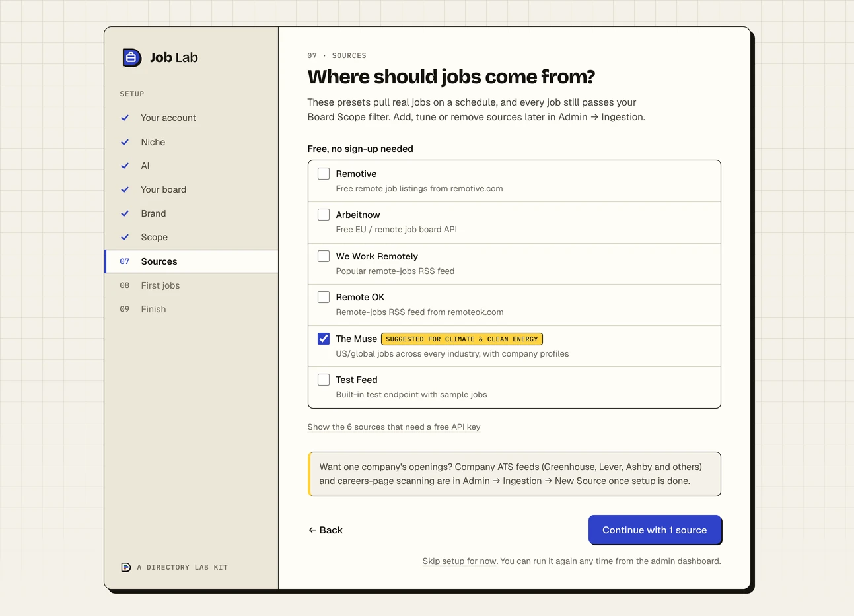The width and height of the screenshot is (854, 616).
Task: Open the Brand setup step
Action: (x=192, y=213)
